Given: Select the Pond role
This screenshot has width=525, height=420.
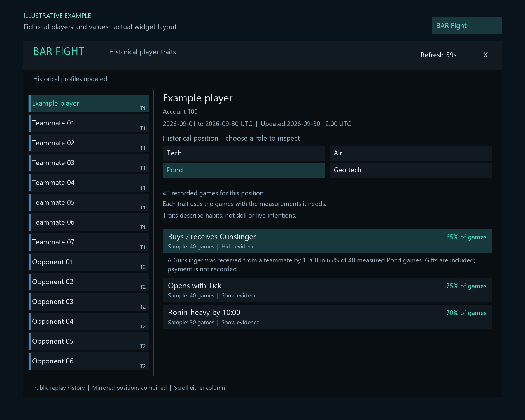Looking at the screenshot, I should click(244, 170).
